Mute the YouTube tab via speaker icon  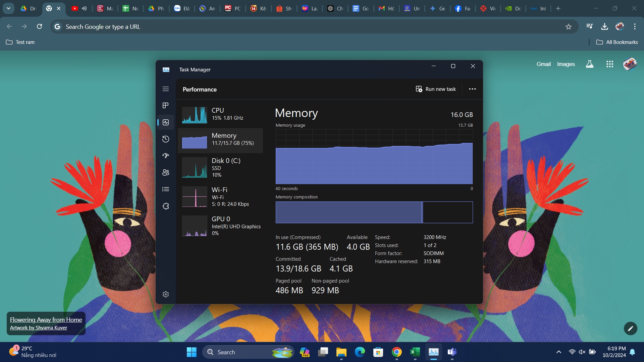pos(84,8)
